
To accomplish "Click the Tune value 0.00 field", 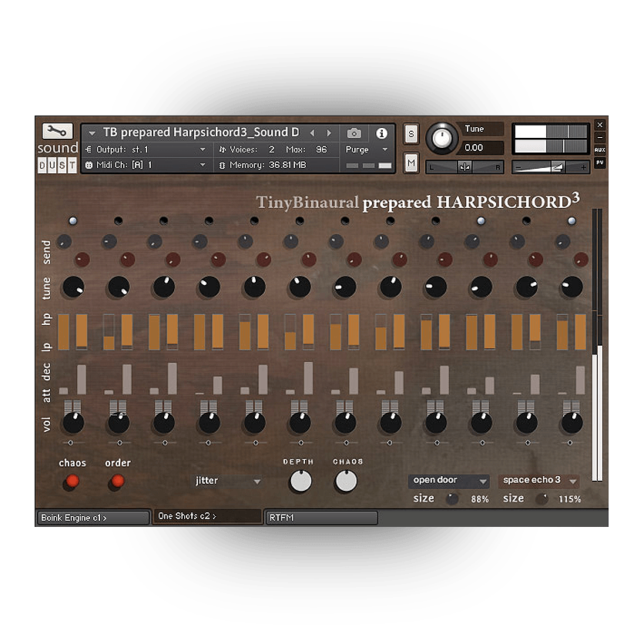I will point(479,147).
